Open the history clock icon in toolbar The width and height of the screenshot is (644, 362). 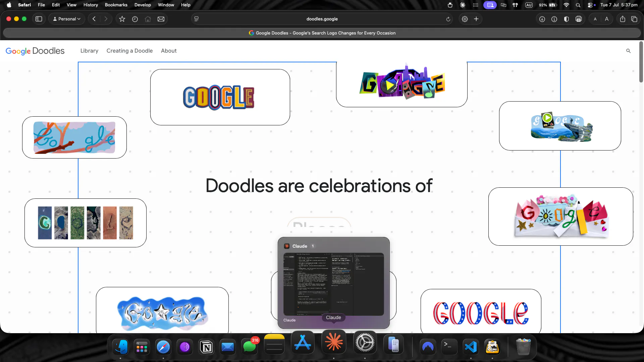click(135, 19)
